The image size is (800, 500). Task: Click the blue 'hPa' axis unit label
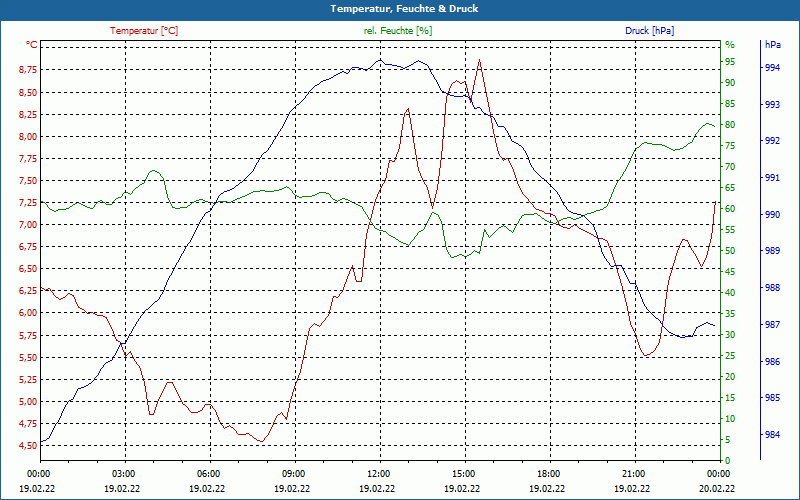coord(773,45)
